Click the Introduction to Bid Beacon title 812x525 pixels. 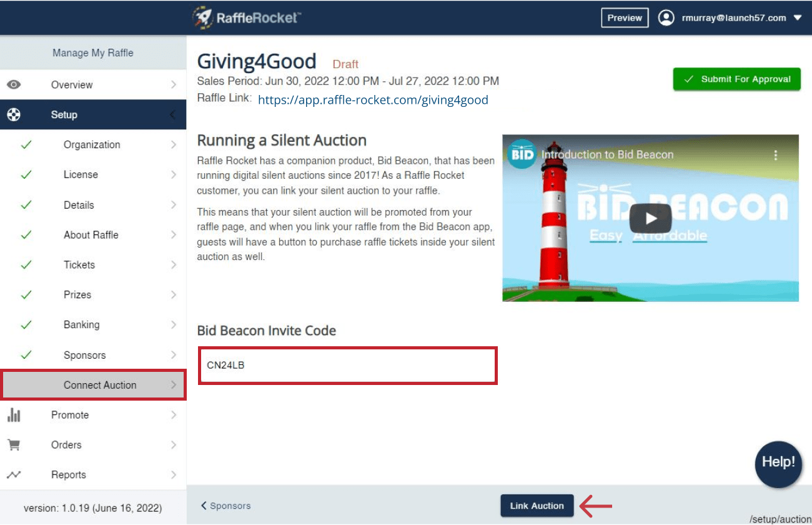(607, 155)
